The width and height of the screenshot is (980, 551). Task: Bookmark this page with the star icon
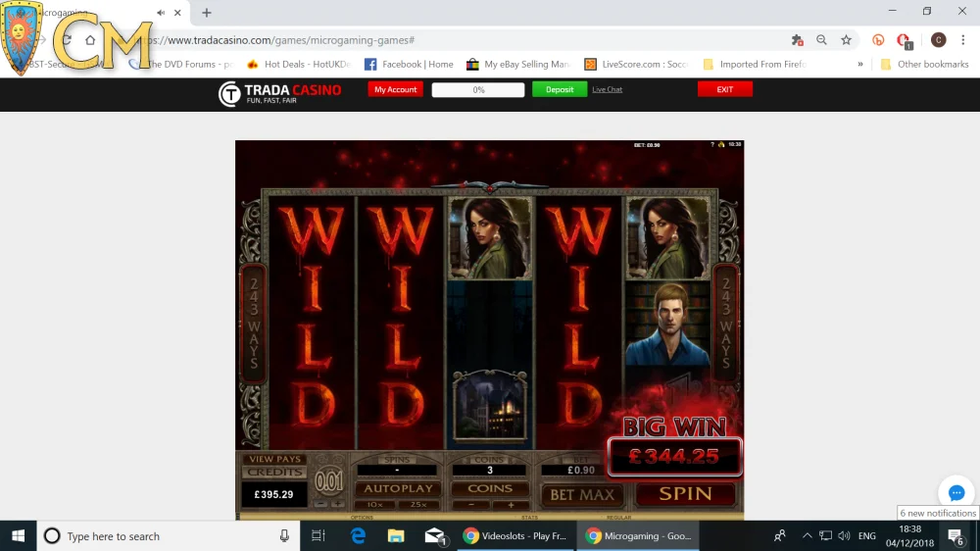tap(847, 40)
